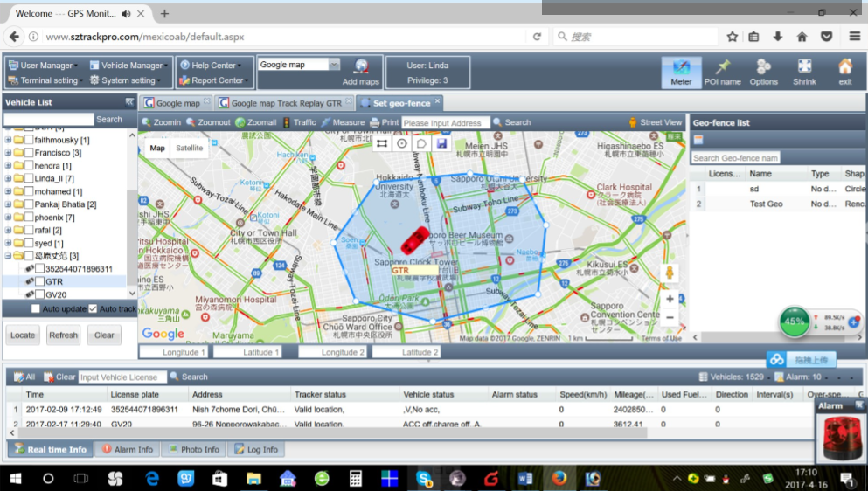Click the Zoomout map tool
Viewport: 868px width, 491px height.
point(208,122)
